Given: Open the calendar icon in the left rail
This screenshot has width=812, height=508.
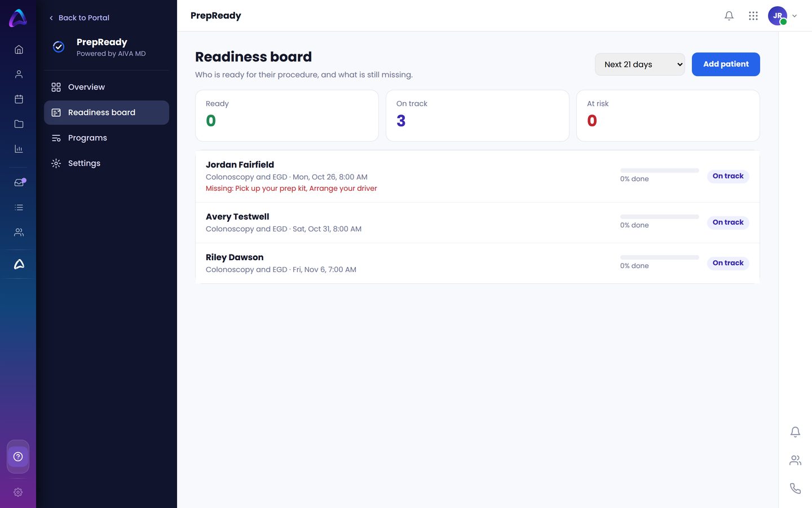Looking at the screenshot, I should [x=19, y=99].
